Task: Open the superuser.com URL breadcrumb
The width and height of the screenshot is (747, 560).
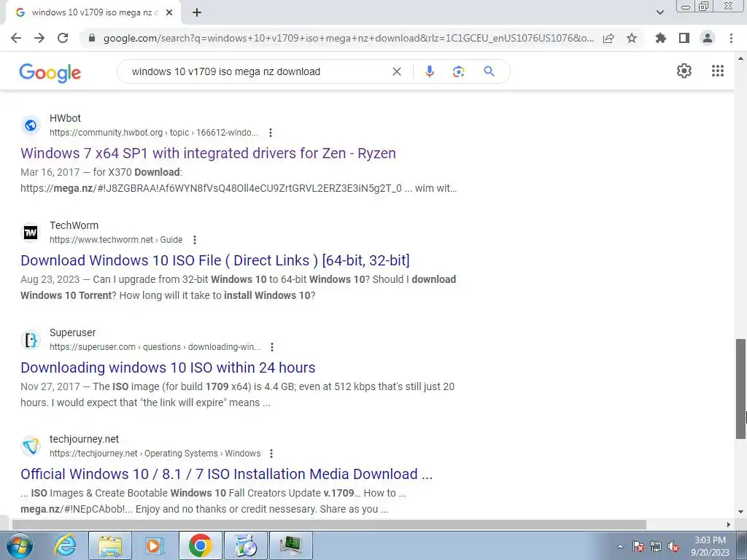Action: [155, 347]
